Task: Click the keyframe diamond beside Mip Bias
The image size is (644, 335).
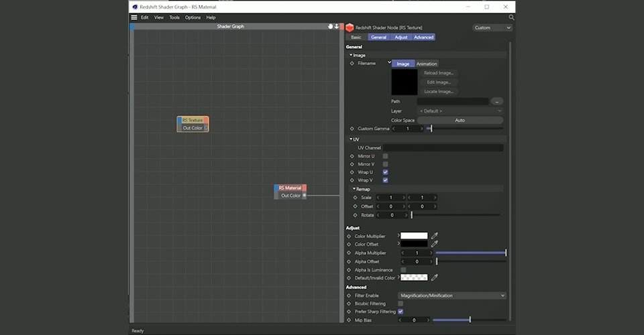Action: (x=349, y=320)
